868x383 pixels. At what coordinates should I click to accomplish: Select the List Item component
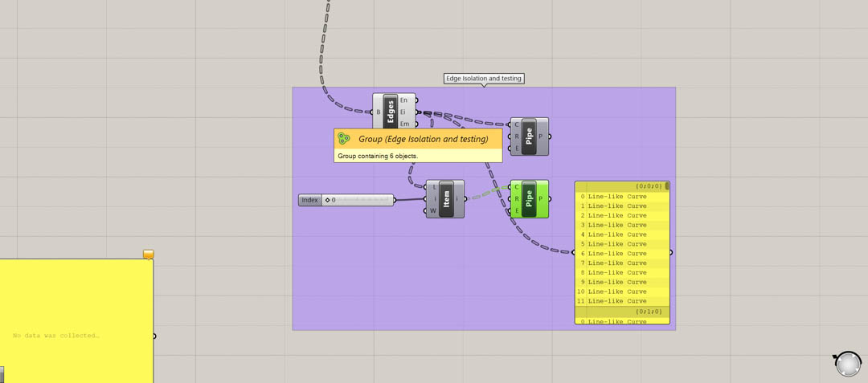(x=447, y=198)
